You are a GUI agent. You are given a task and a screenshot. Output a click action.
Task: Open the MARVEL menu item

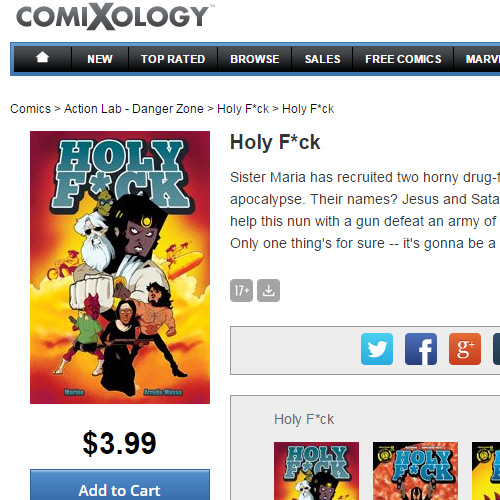[483, 59]
